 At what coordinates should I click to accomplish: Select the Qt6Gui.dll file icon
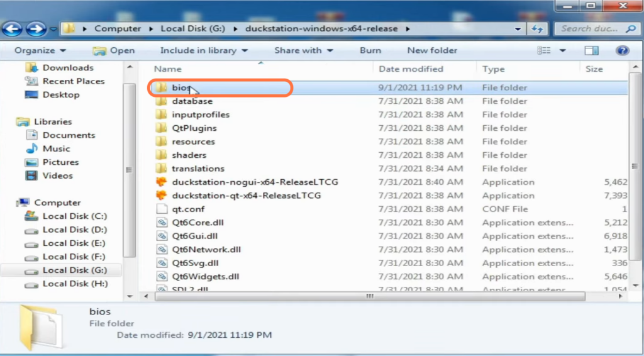[x=162, y=236]
